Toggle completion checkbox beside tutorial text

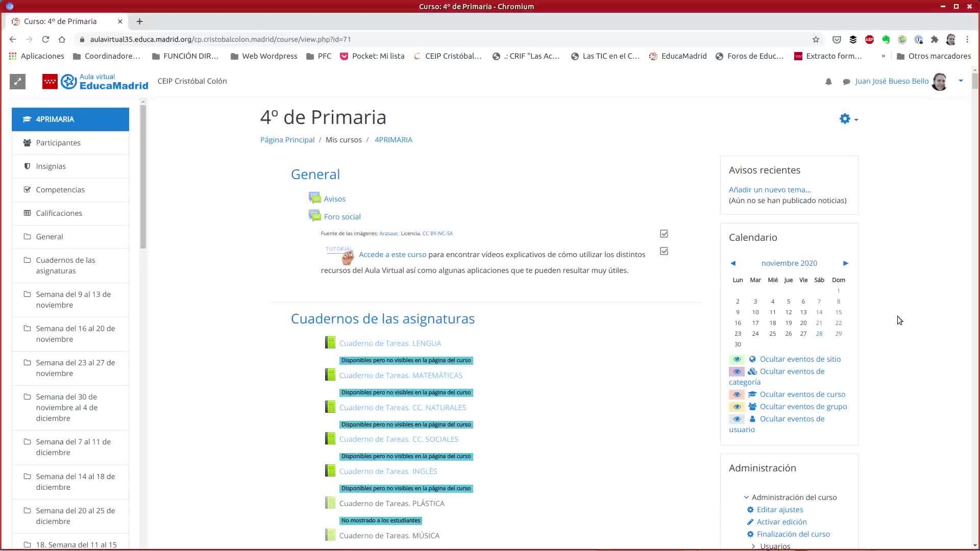pos(664,251)
